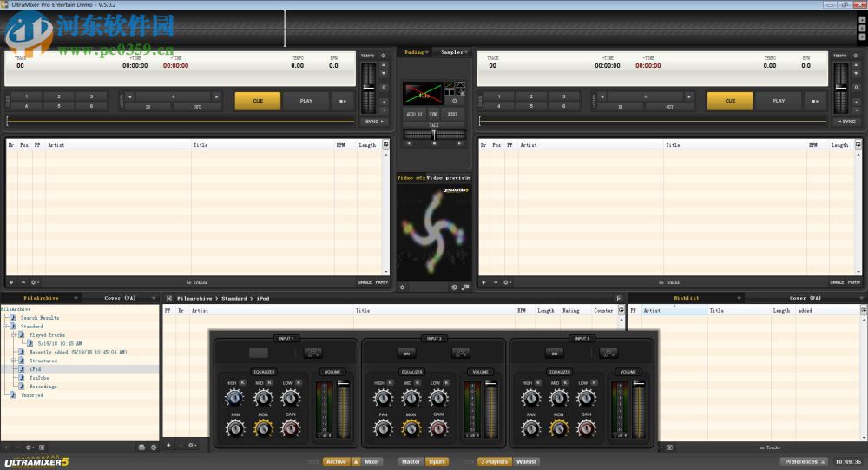Click left deck tempo pitch fader
Viewport: 868px width, 470px height.
tap(368, 87)
